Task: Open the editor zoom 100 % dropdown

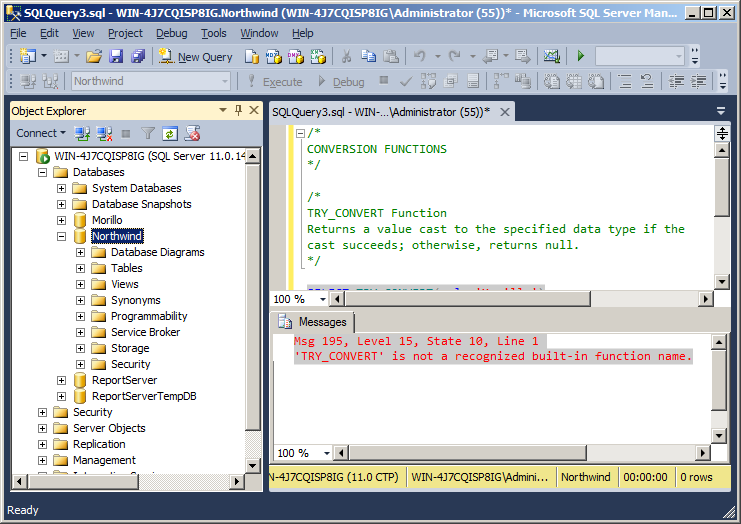Action: 323,299
